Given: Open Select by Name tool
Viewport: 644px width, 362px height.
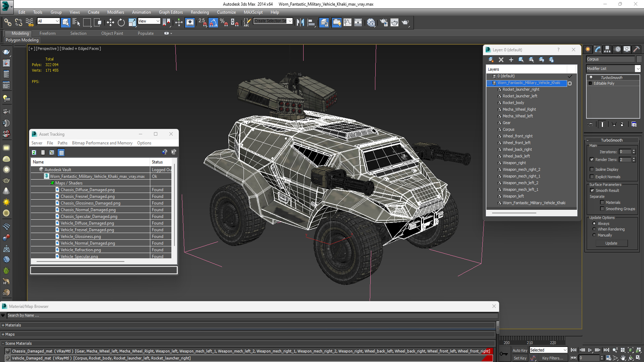Looking at the screenshot, I should click(x=76, y=22).
